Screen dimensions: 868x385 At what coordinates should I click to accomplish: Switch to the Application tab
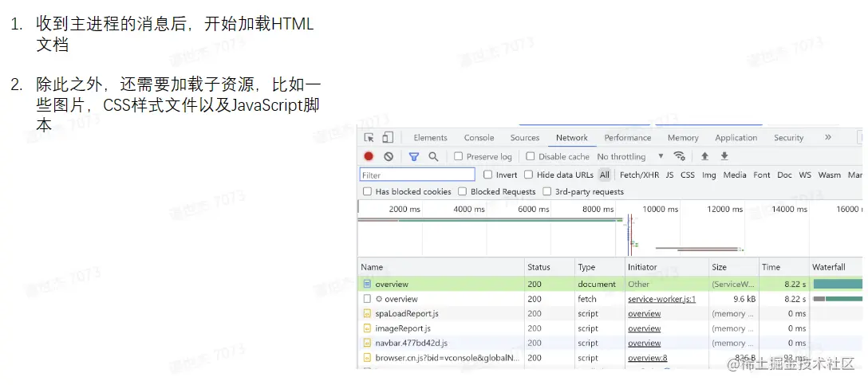(736, 138)
